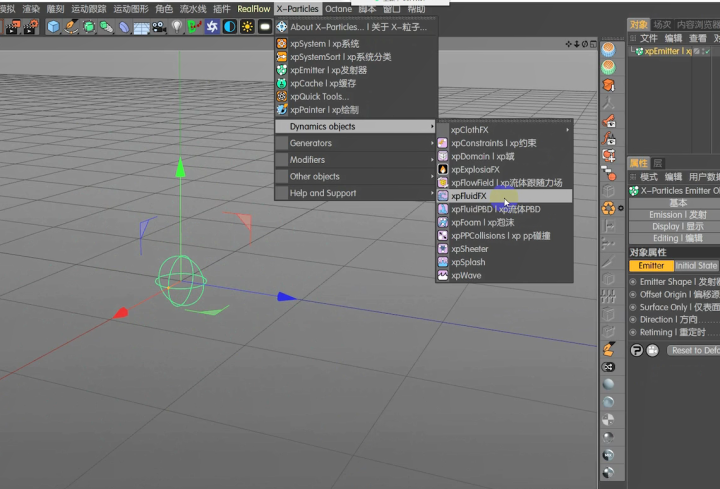The height and width of the screenshot is (489, 720).
Task: Open the Editing section button
Action: [x=675, y=238]
